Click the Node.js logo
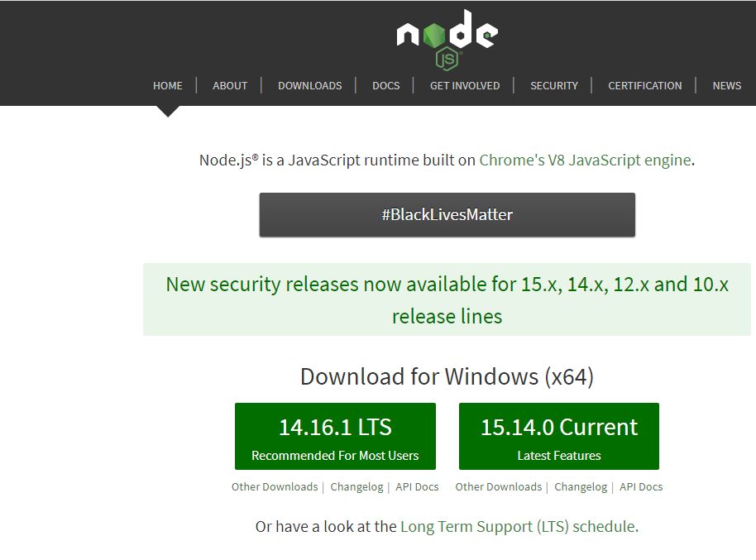The width and height of the screenshot is (756, 560). [447, 38]
